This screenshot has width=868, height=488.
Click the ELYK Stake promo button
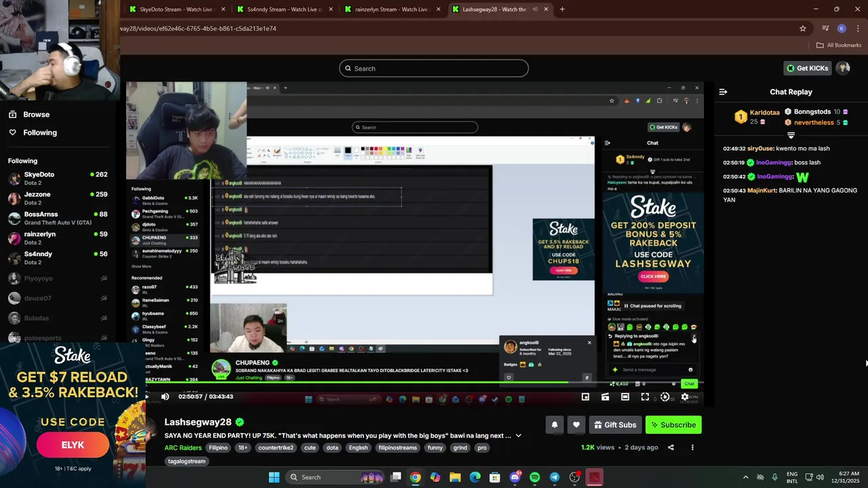(x=73, y=445)
